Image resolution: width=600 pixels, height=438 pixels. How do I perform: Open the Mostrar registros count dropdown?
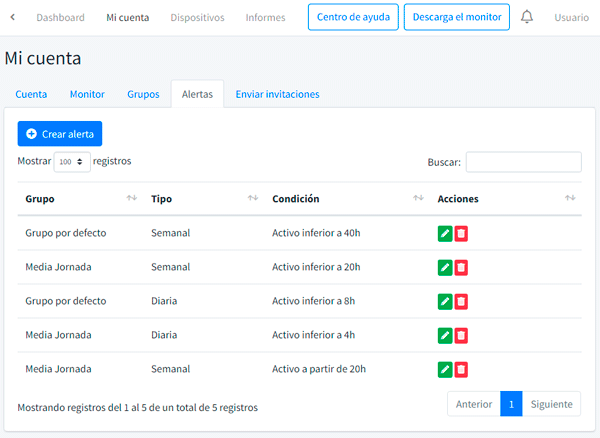click(x=72, y=162)
